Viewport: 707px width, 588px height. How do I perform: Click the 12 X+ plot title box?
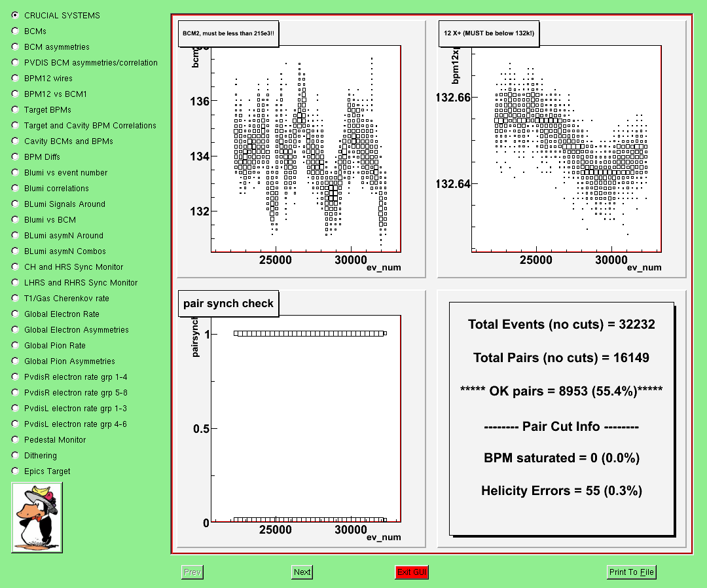[x=489, y=33]
